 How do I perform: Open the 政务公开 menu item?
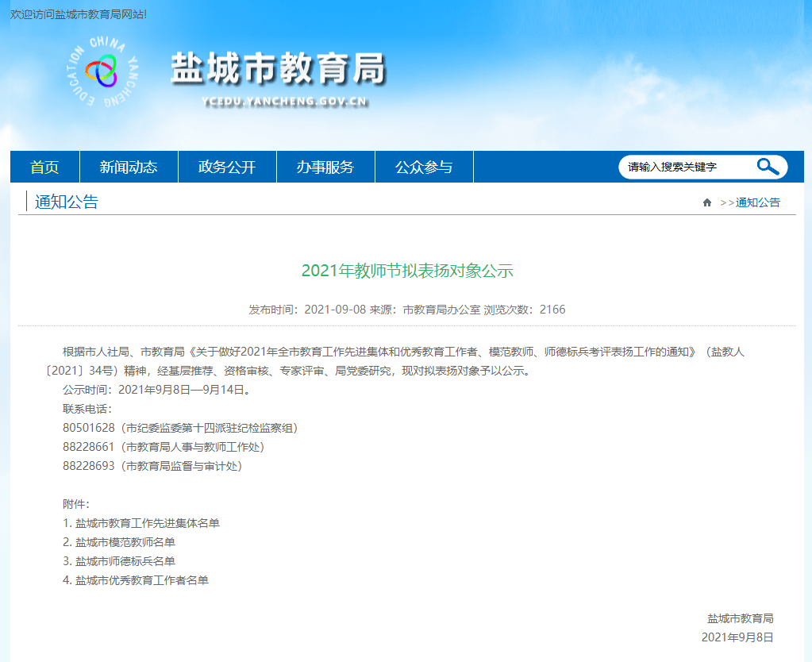coord(227,167)
